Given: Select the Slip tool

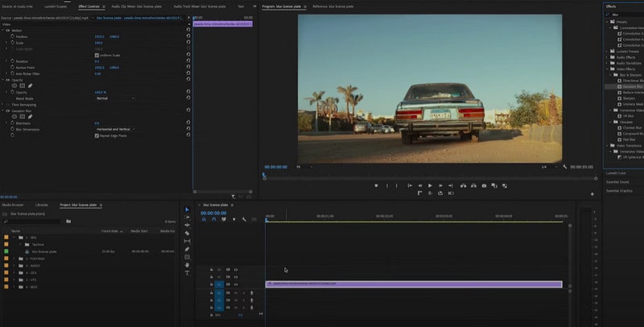Looking at the screenshot, I should point(187,241).
